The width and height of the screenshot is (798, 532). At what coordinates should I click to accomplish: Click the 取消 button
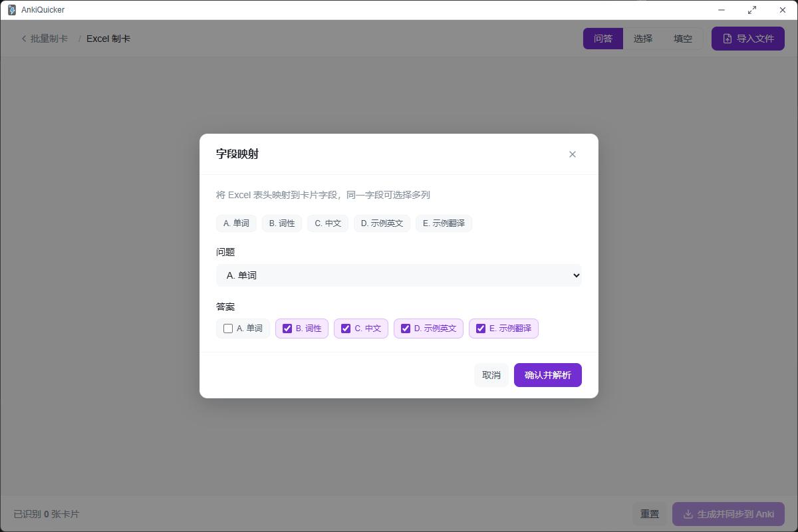491,375
